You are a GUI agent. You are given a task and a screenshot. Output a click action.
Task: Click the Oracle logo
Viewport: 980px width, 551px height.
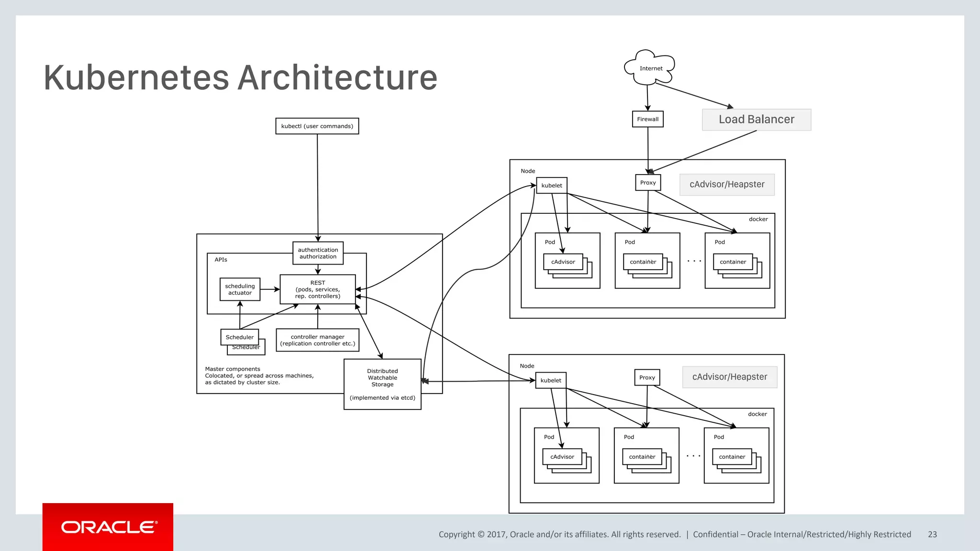tap(108, 527)
